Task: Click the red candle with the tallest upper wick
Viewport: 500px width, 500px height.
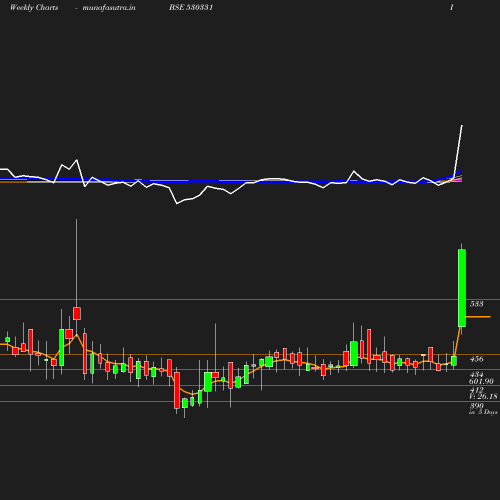Action: click(77, 313)
